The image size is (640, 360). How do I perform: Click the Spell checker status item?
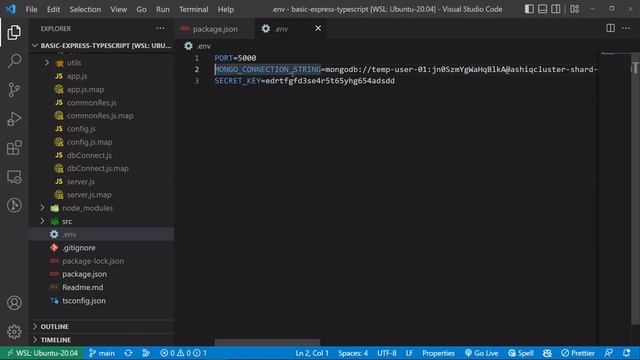(521, 353)
